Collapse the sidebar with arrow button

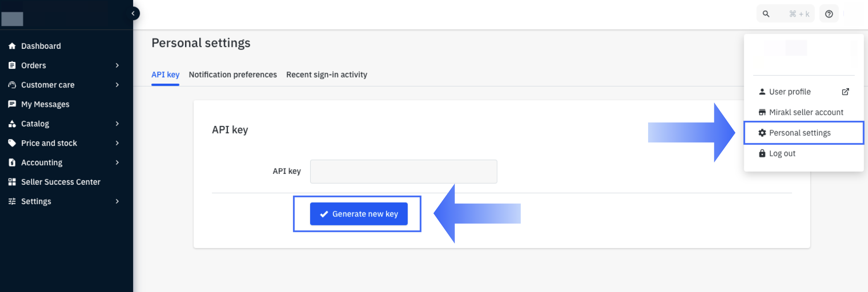pyautogui.click(x=133, y=14)
